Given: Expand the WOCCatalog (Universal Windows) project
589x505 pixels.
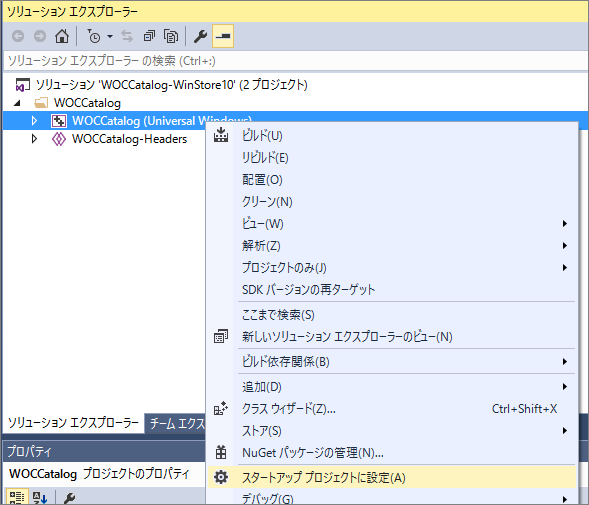Looking at the screenshot, I should tap(34, 121).
